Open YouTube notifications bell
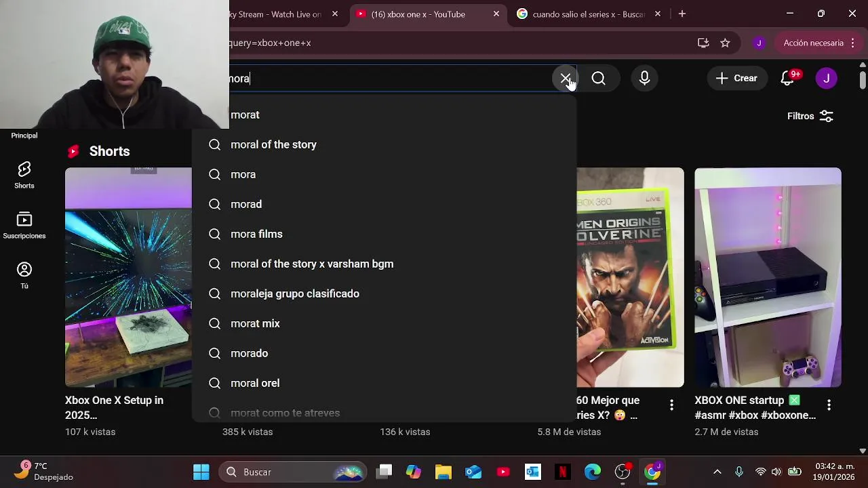Image resolution: width=868 pixels, height=488 pixels. coord(787,79)
